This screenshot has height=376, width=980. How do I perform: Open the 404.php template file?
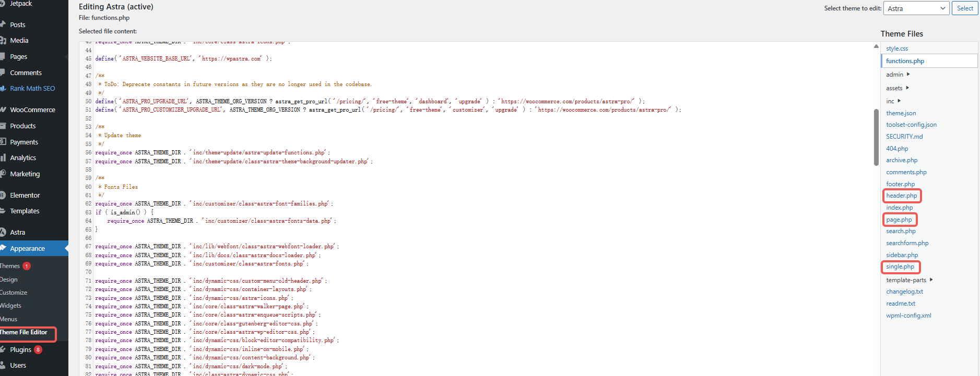click(x=897, y=149)
